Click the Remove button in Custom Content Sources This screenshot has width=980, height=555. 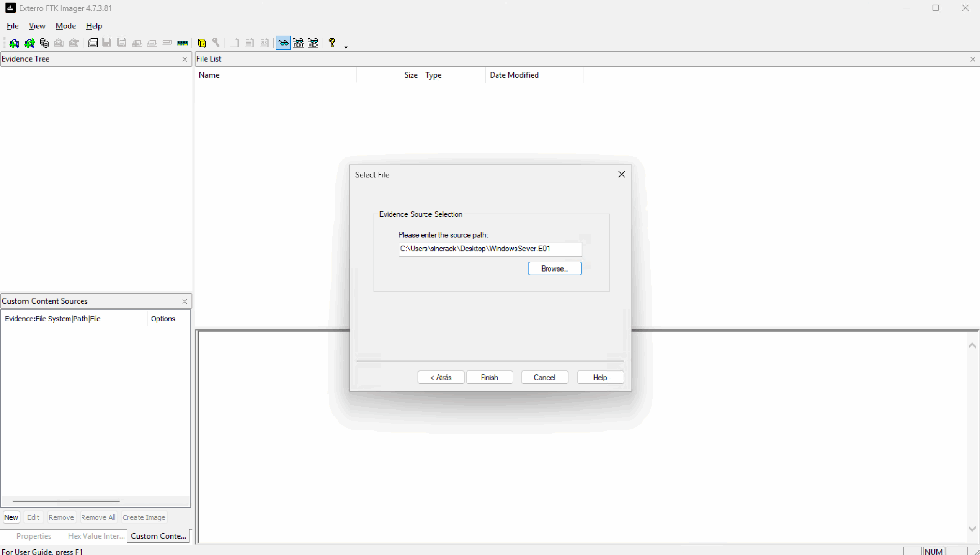61,517
